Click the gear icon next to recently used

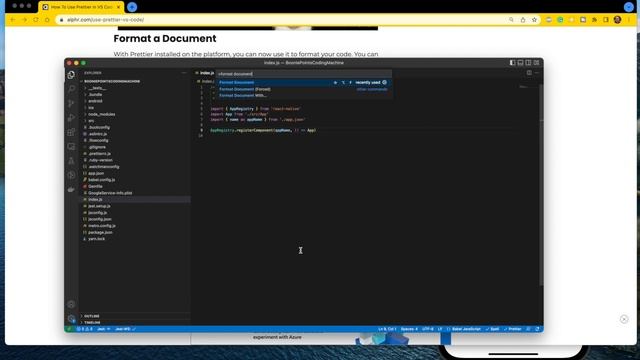[384, 82]
